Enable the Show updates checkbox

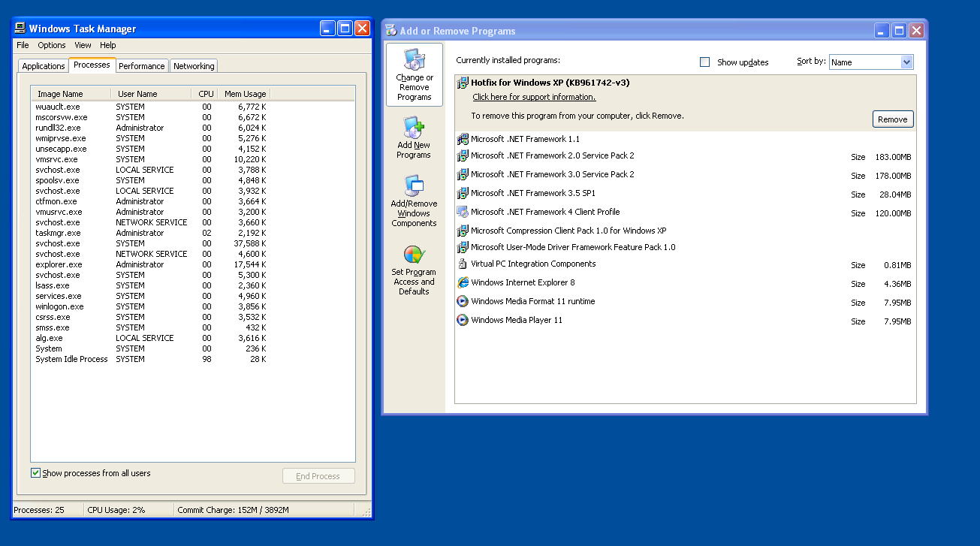click(x=704, y=62)
